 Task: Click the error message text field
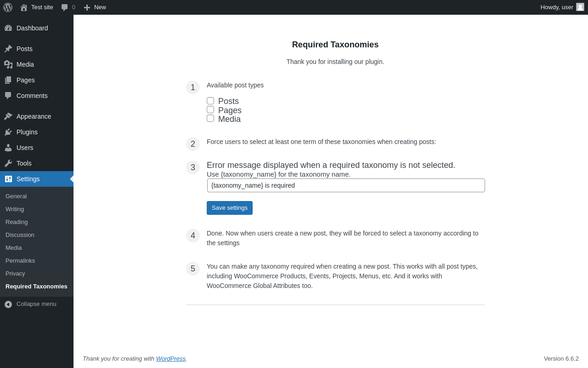[x=346, y=185]
